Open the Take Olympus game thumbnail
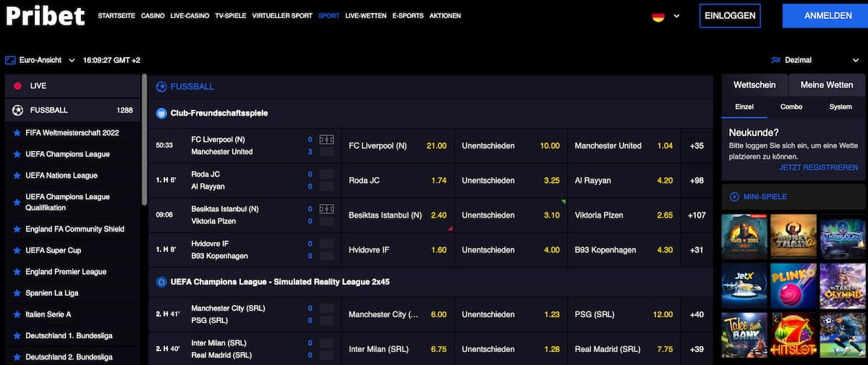The width and height of the screenshot is (868, 365). 842,285
